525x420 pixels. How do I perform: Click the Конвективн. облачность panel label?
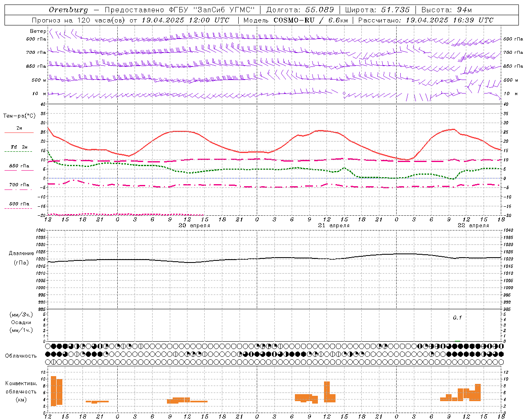(21, 388)
